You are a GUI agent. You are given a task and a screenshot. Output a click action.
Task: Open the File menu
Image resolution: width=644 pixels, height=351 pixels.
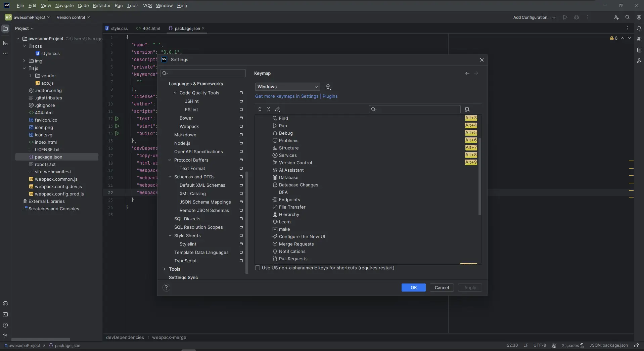20,6
